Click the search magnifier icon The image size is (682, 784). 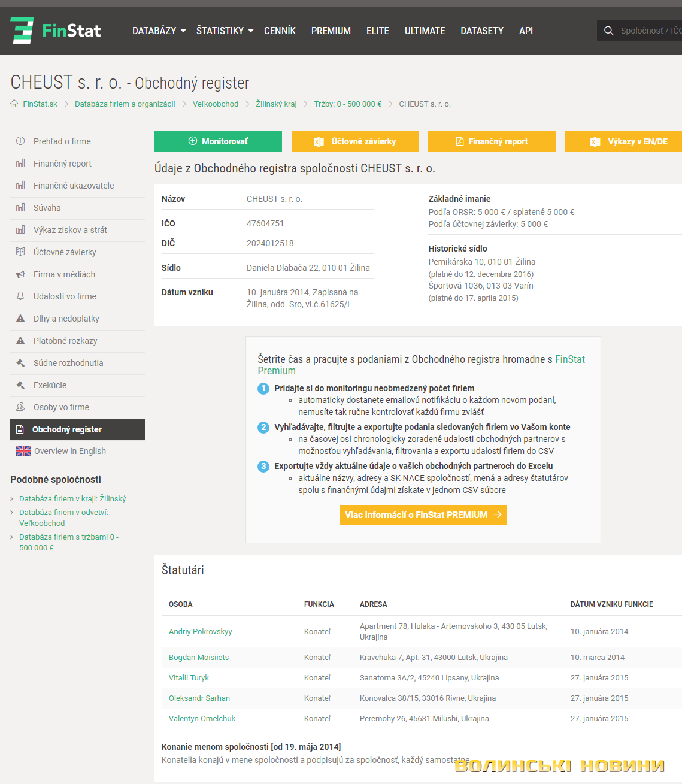tap(609, 31)
